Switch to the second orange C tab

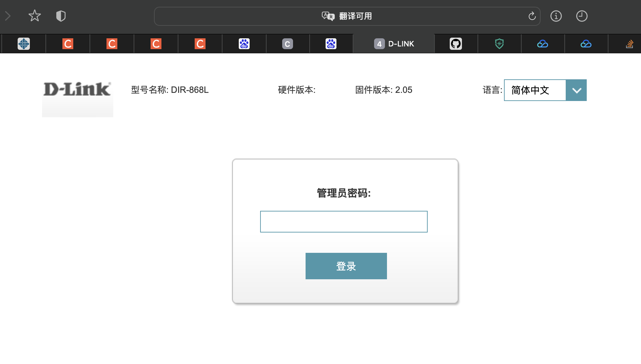(112, 44)
